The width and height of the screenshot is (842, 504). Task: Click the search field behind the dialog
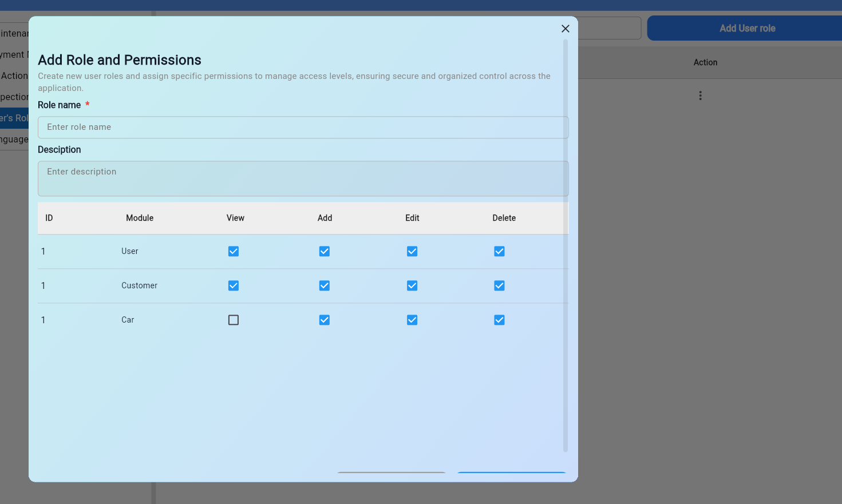click(x=609, y=28)
